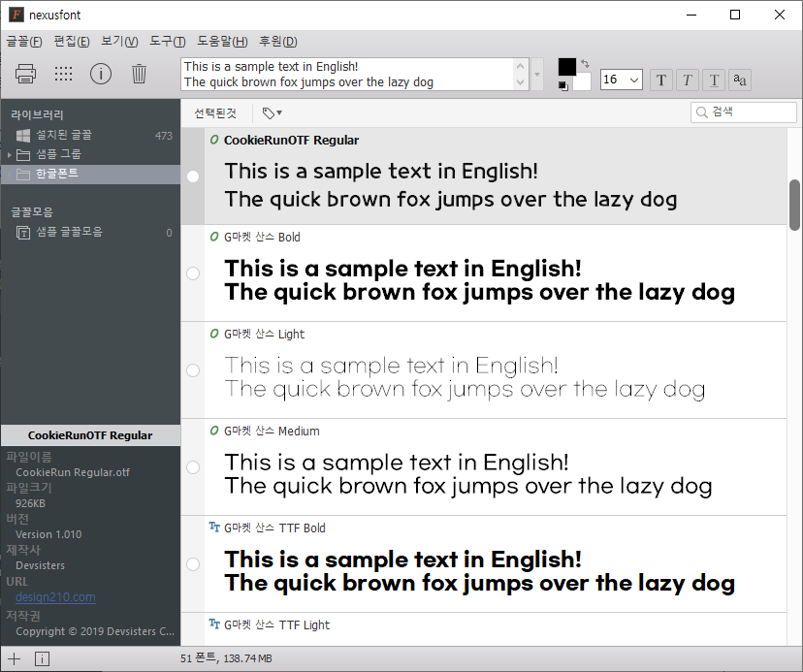Click the nexusfont app icon in title bar
The image size is (803, 672).
[x=16, y=15]
